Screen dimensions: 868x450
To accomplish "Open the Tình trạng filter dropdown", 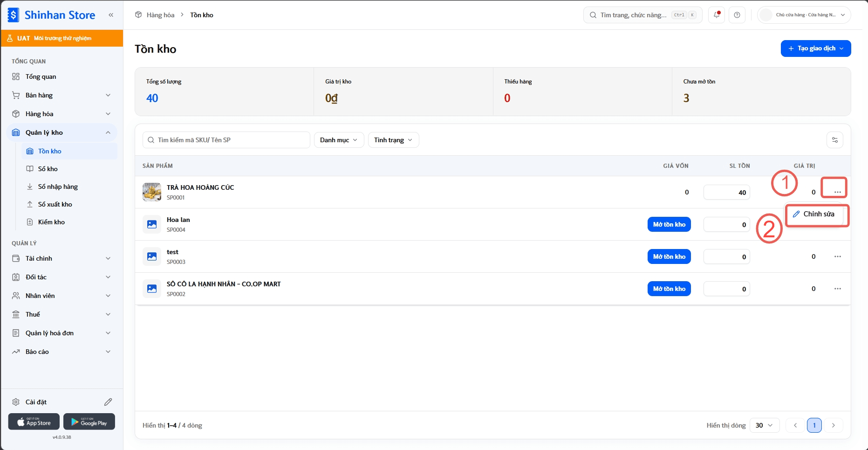I will [394, 140].
